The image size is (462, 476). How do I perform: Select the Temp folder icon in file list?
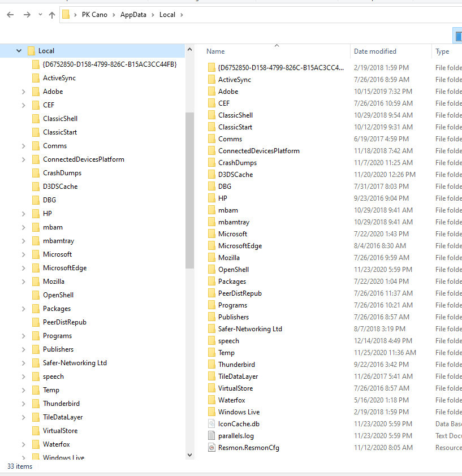pos(211,352)
